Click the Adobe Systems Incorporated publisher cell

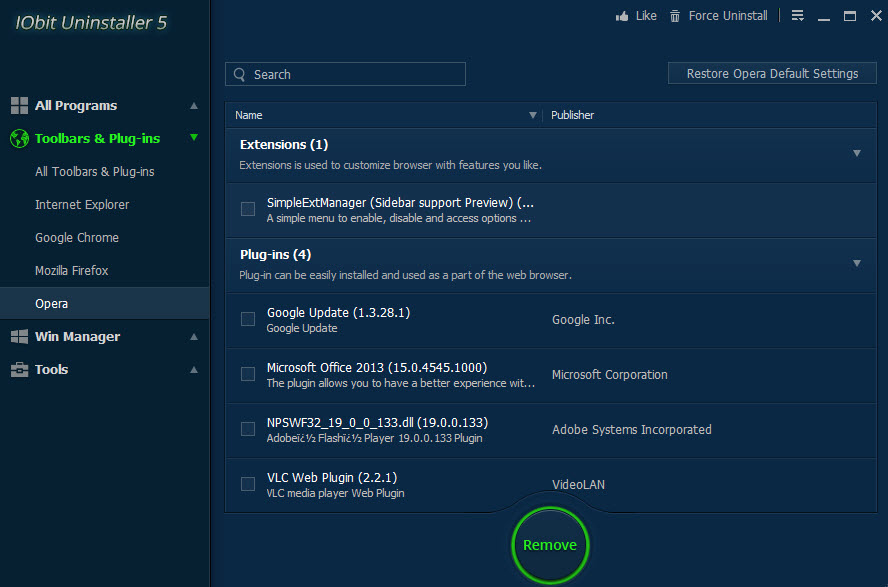(x=631, y=430)
